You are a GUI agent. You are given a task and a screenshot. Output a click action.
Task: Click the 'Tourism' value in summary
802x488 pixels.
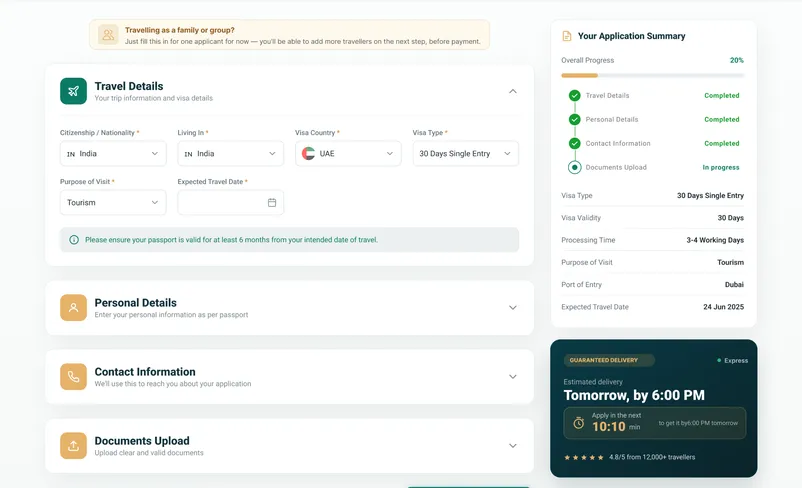(730, 262)
